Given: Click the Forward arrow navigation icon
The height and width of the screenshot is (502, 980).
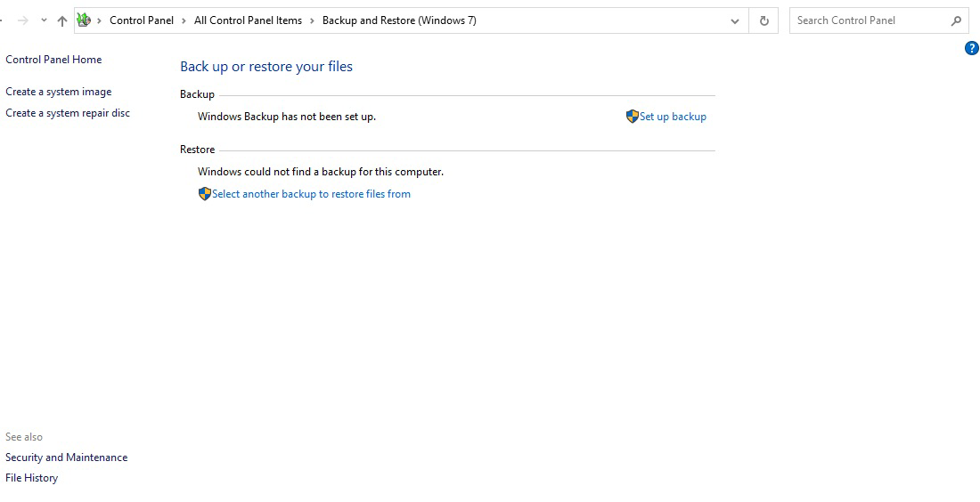Looking at the screenshot, I should [x=23, y=20].
